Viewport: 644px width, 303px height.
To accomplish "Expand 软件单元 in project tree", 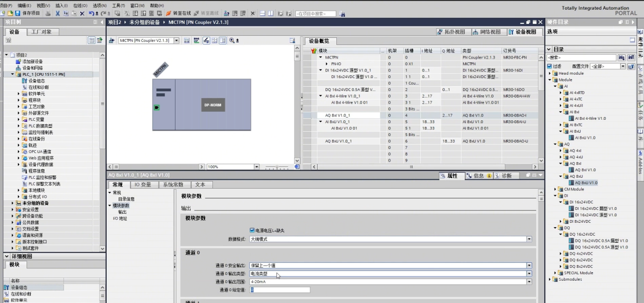I will [18, 94].
